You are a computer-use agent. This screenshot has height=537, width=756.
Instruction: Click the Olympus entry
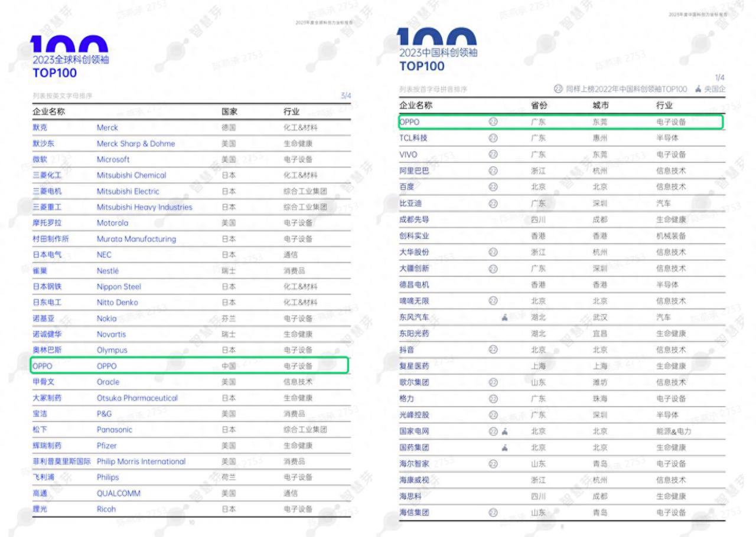point(112,351)
